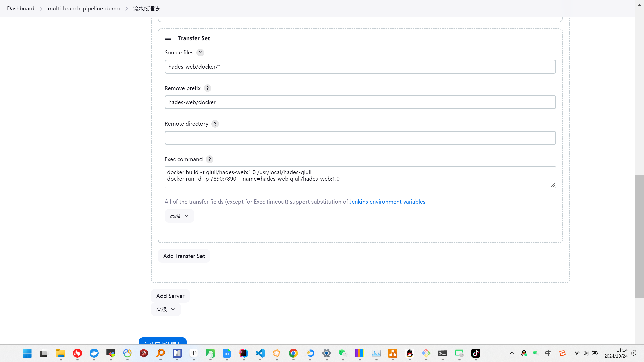This screenshot has height=362, width=644.
Task: Expand the Transfer Set 高级 options
Action: coord(179,216)
